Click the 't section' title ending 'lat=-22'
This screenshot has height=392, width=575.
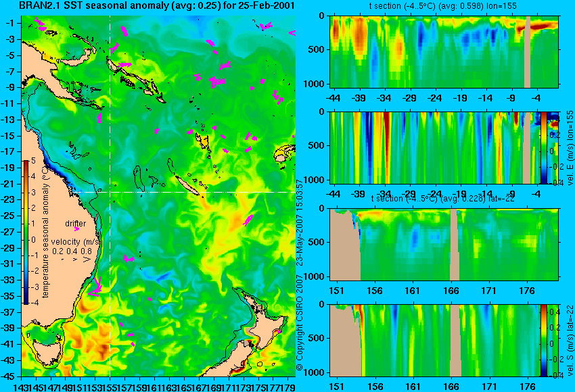(x=443, y=199)
